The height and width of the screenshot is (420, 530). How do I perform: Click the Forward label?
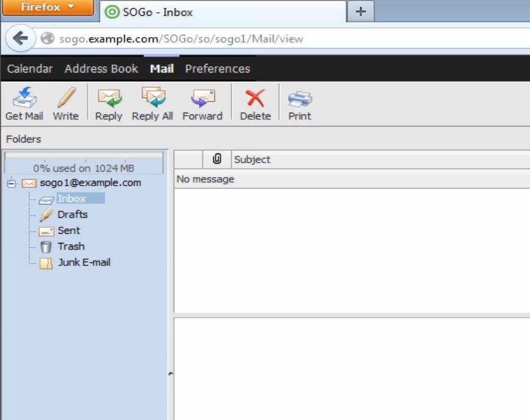(x=202, y=116)
